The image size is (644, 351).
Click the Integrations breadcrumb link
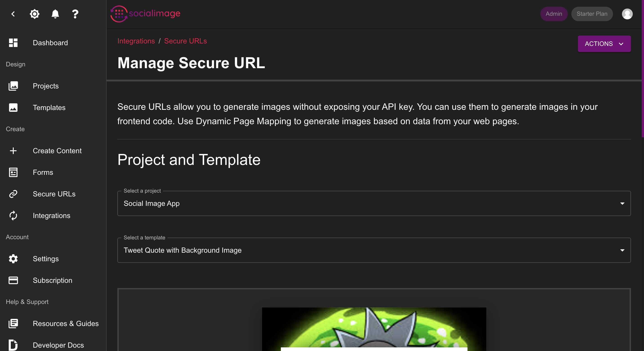click(x=136, y=41)
